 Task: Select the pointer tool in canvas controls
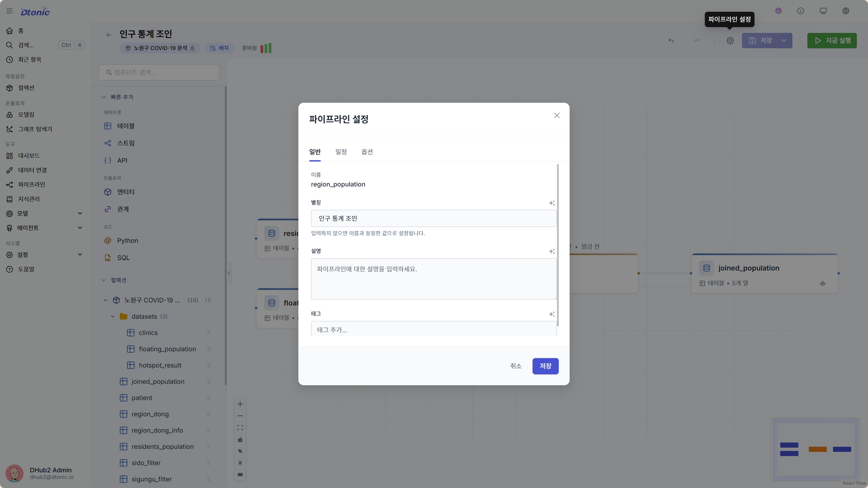240,451
